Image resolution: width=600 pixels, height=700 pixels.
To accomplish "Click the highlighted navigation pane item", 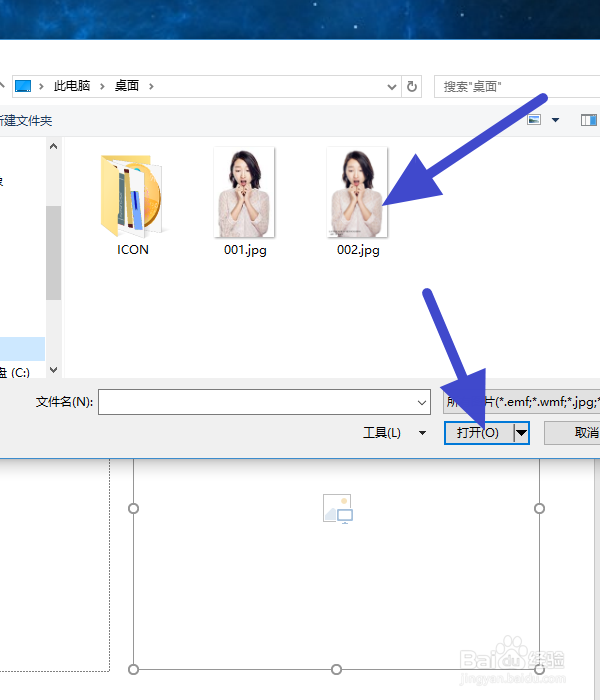I will click(x=22, y=349).
